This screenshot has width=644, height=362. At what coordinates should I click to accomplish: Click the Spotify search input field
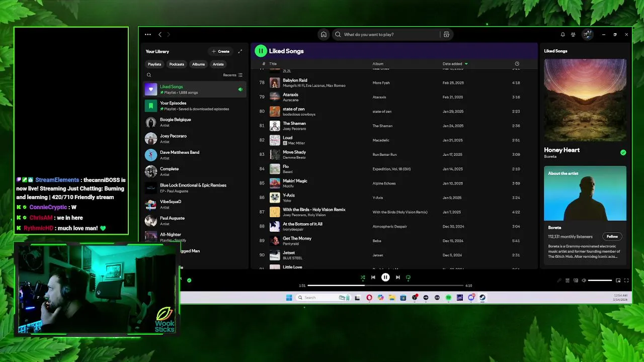[x=385, y=35]
